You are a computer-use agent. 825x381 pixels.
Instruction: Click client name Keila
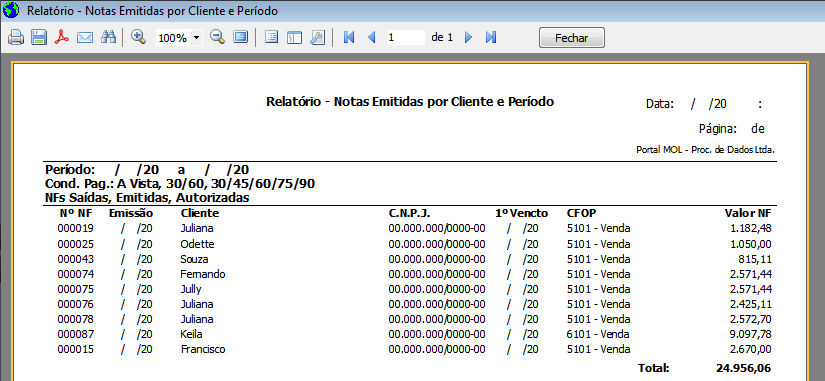click(x=192, y=334)
